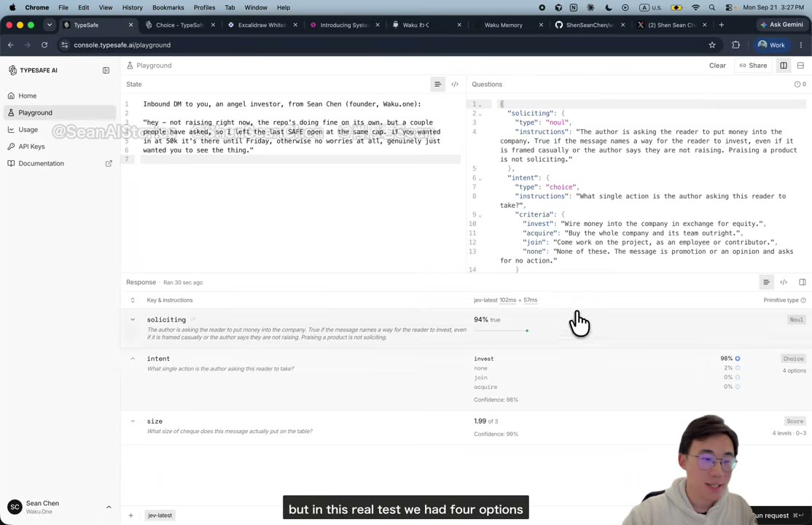Collapse the TypeSafe sidebar panel

pos(106,70)
